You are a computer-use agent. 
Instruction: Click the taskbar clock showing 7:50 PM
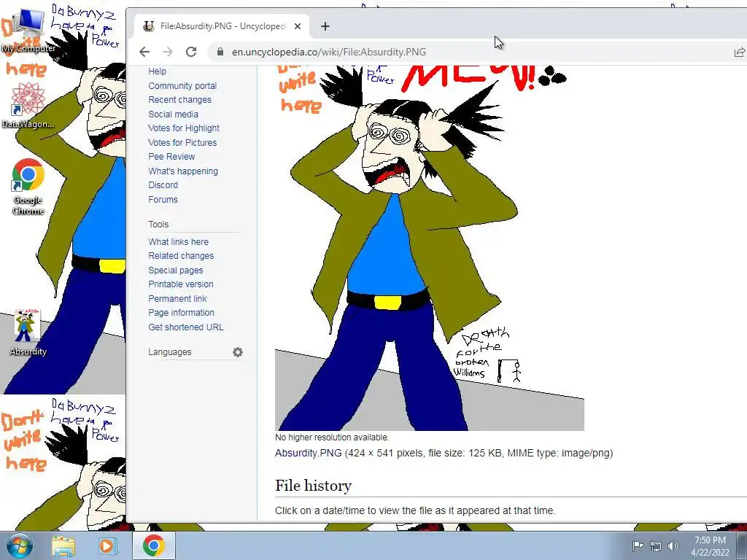pyautogui.click(x=710, y=545)
